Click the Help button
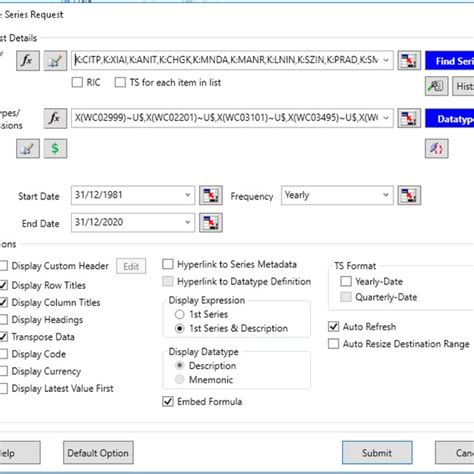The height and width of the screenshot is (474, 474). (20, 453)
